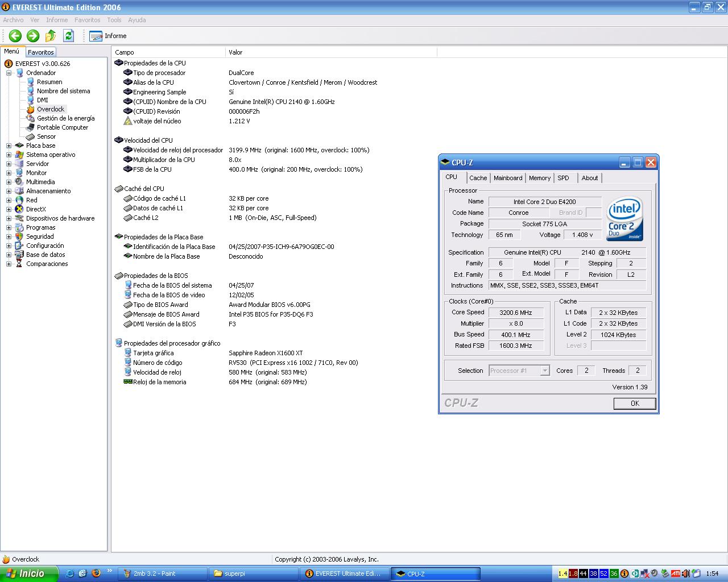Click the Campo column header

(168, 52)
